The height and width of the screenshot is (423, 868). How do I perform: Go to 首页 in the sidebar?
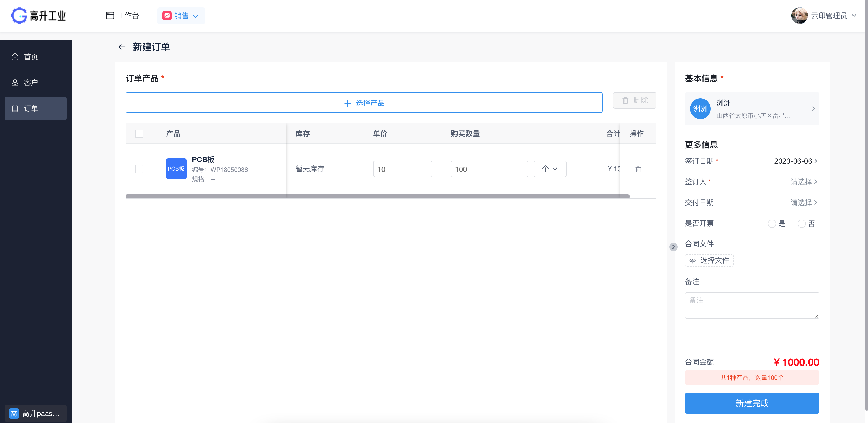36,57
